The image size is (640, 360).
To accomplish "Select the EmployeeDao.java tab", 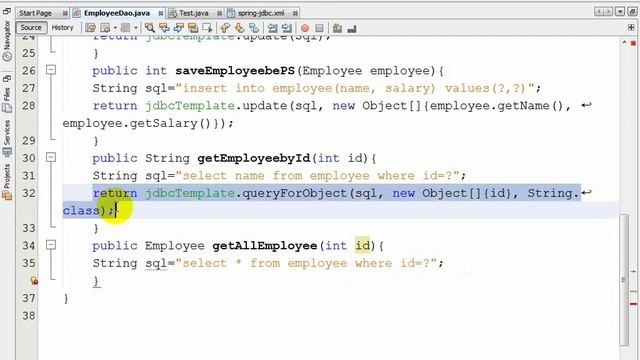I will point(117,13).
